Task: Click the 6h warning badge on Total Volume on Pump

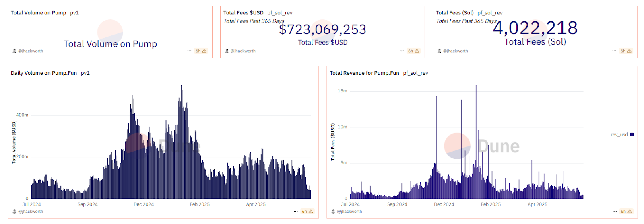Action: pyautogui.click(x=201, y=51)
